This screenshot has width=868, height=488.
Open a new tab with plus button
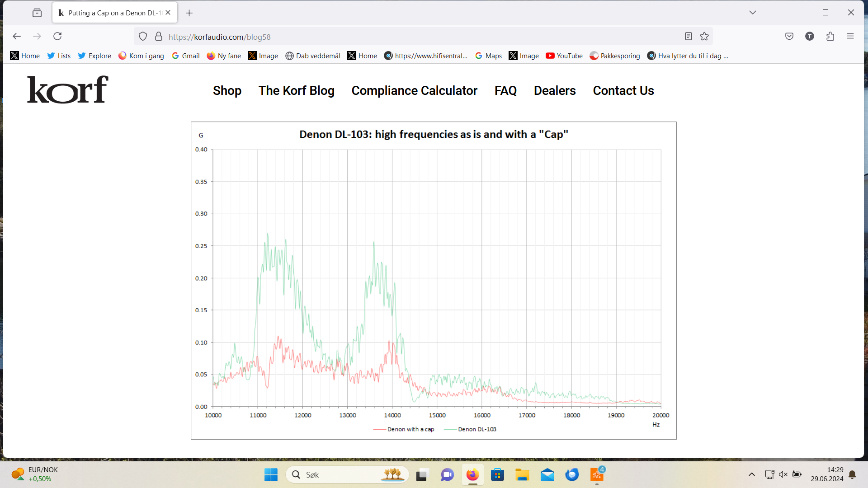tap(189, 13)
